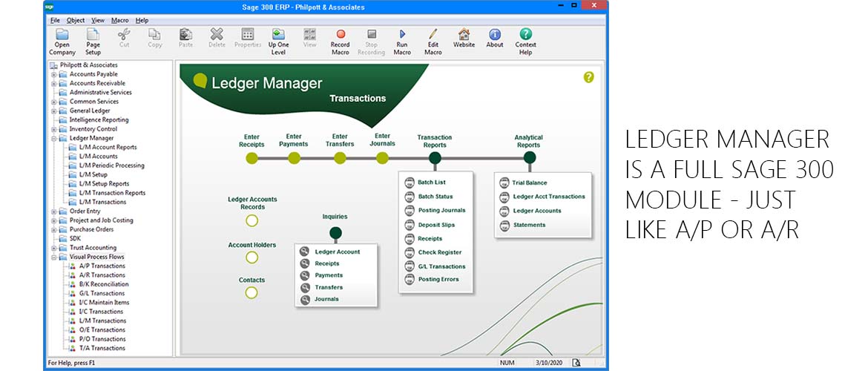Expand the Inventory Control tree node
Viewport: 868px width, 371px height.
[53, 129]
